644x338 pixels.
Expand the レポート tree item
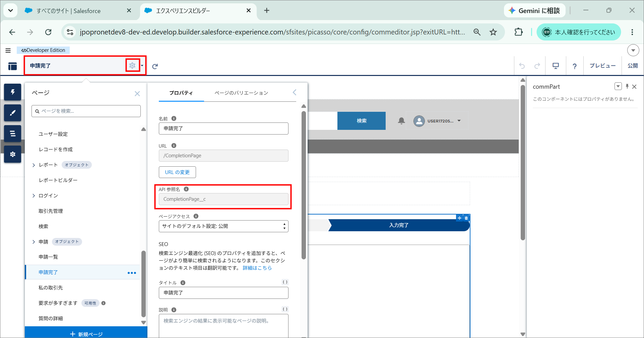pos(34,165)
